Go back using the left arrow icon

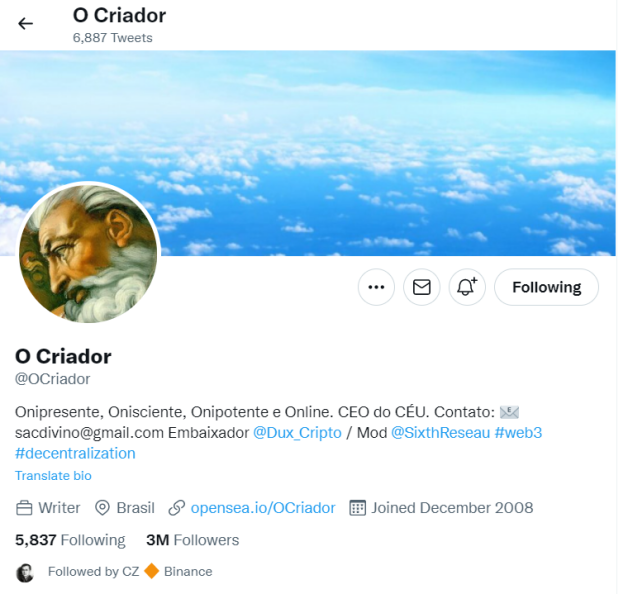[25, 24]
